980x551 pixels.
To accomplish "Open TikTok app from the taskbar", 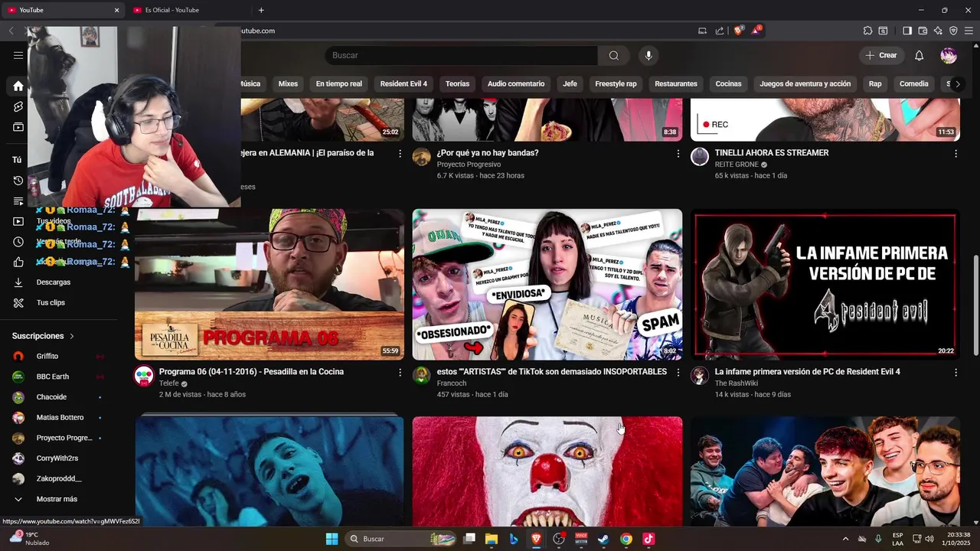I will pos(648,539).
